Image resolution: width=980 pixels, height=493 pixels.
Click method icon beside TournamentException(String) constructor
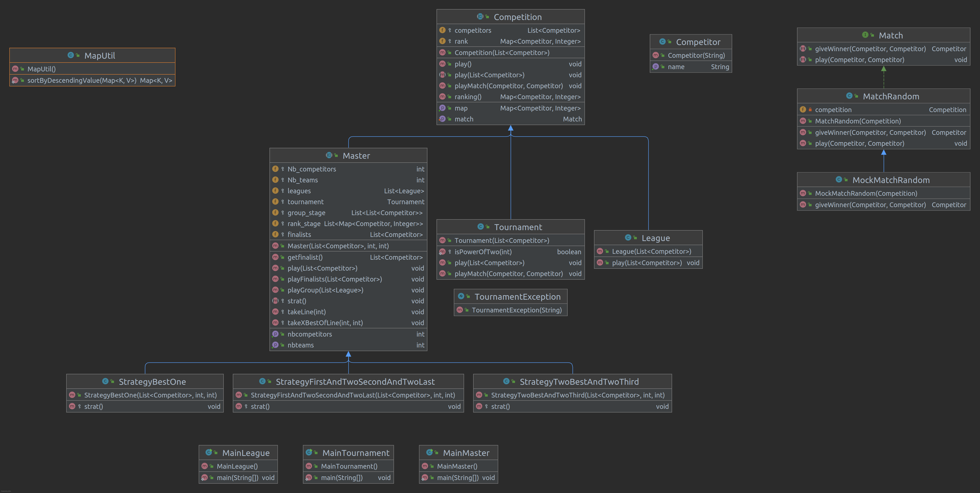coord(460,310)
